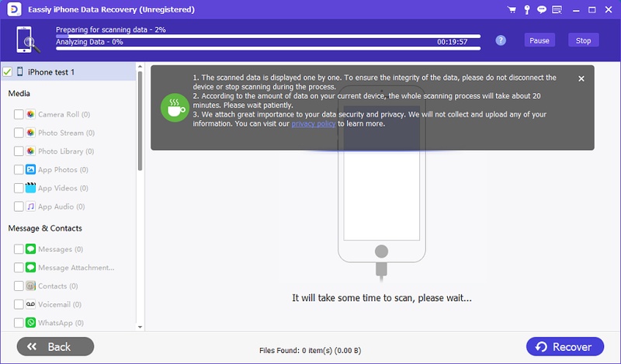
Task: Check the Contacts checkbox
Action: 19,286
